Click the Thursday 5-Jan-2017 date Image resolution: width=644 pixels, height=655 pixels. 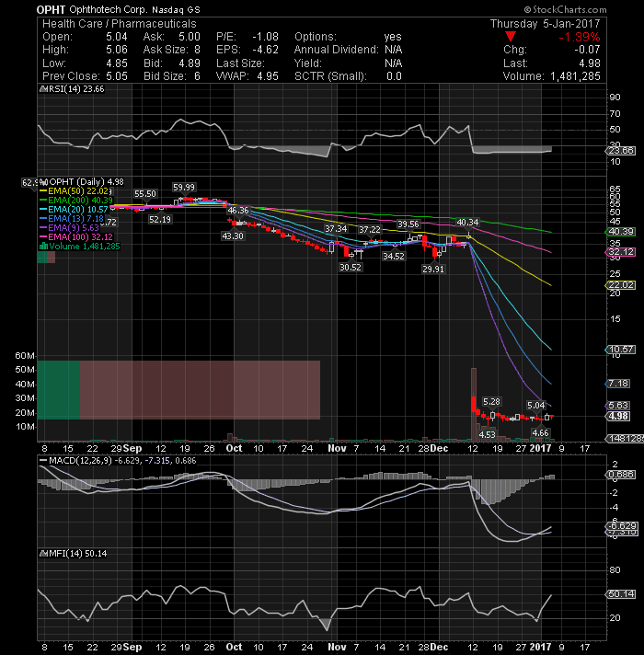[545, 24]
